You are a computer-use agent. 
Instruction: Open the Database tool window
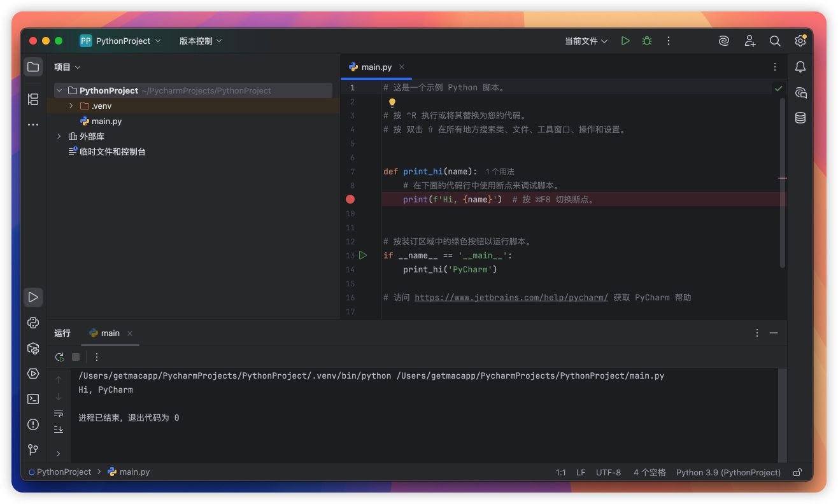(x=800, y=118)
